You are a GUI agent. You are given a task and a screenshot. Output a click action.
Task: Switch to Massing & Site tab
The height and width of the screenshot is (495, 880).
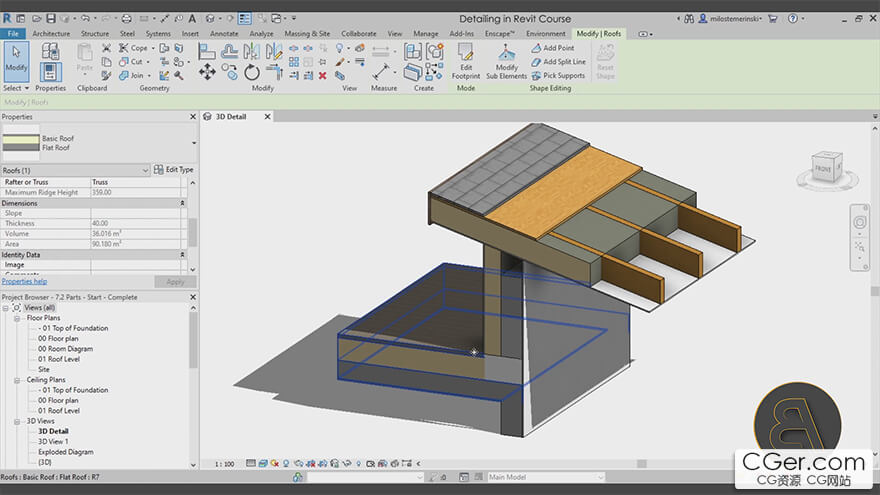point(307,34)
